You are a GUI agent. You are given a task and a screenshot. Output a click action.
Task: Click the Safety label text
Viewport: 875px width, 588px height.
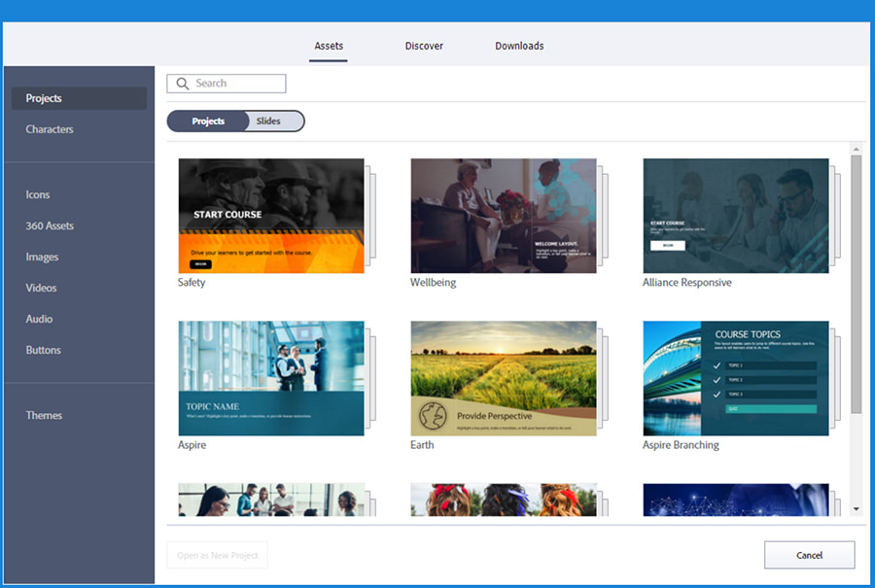click(x=192, y=283)
